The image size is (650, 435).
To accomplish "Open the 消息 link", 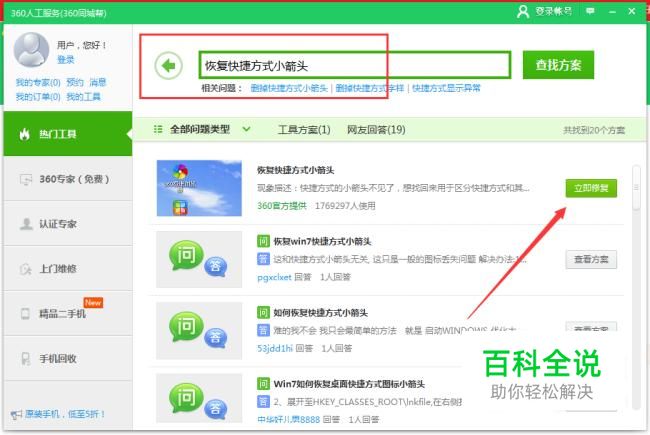I will [98, 83].
